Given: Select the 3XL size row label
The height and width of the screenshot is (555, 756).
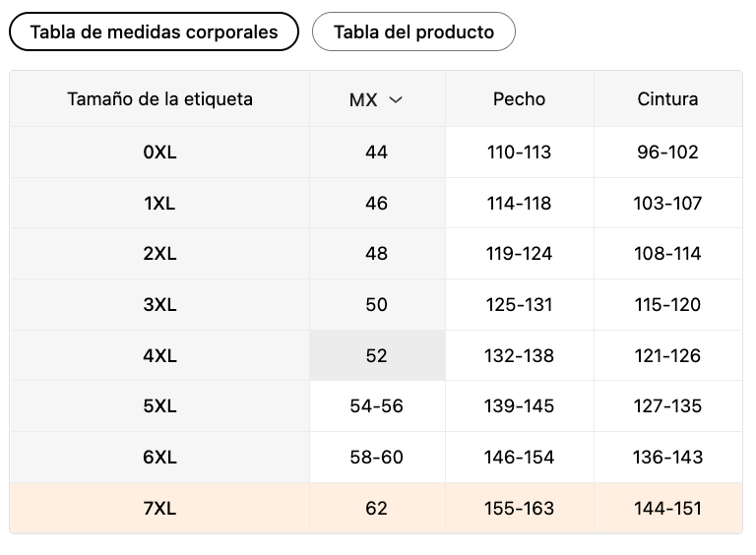Looking at the screenshot, I should pyautogui.click(x=159, y=304).
